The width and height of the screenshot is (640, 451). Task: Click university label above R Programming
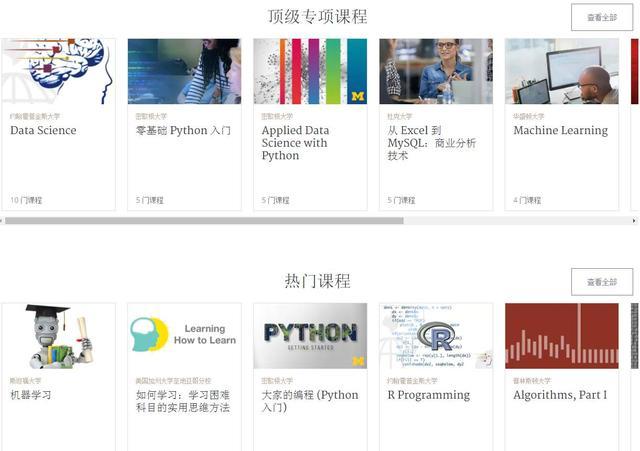point(412,381)
